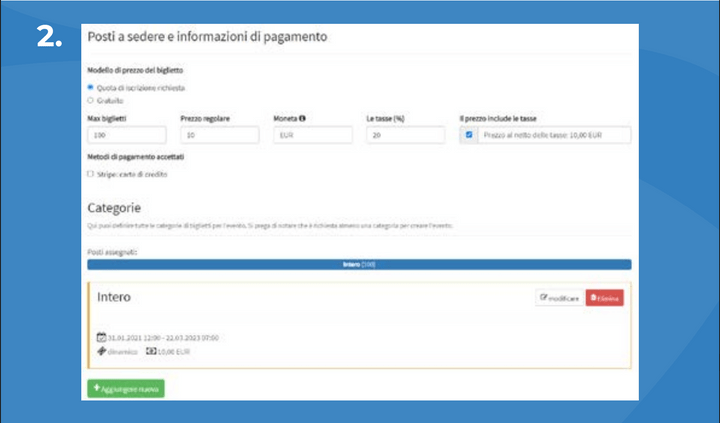The image size is (720, 423).
Task: Click the 'Posti assegnati:' label
Action: point(112,252)
